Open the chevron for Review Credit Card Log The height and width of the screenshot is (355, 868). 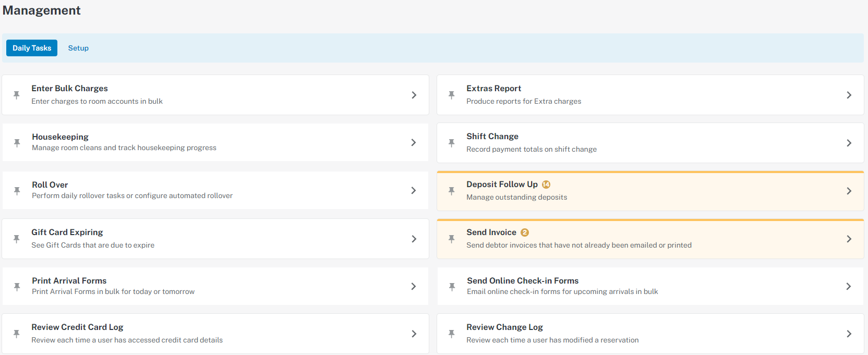tap(414, 334)
